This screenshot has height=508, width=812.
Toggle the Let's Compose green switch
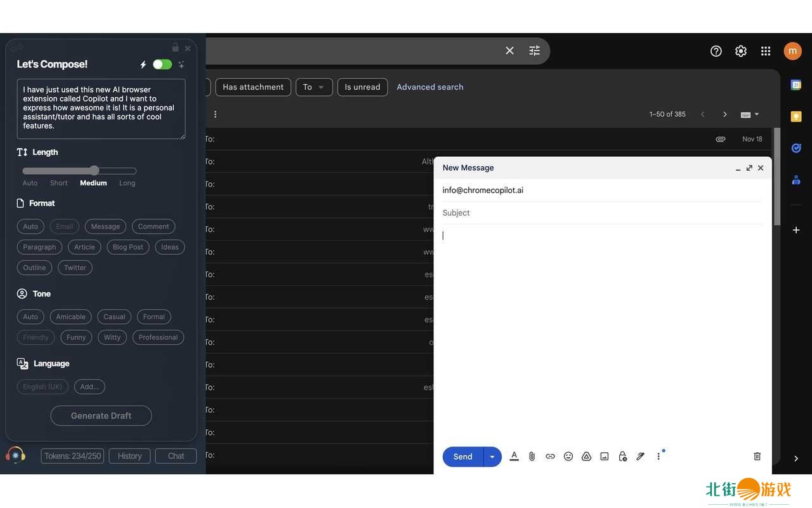tap(162, 64)
